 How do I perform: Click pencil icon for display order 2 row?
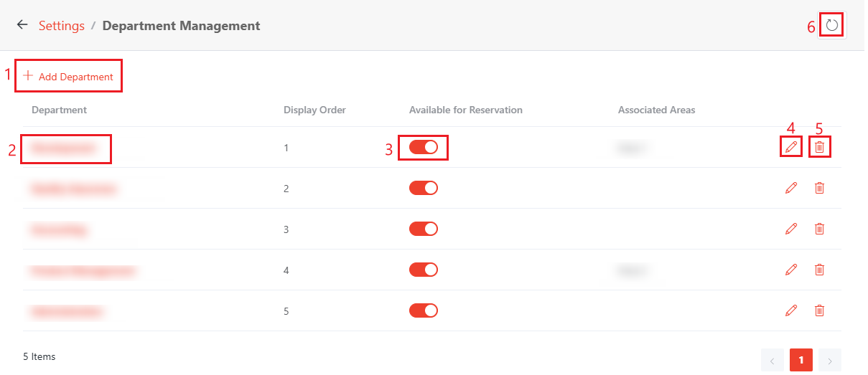[x=791, y=188]
